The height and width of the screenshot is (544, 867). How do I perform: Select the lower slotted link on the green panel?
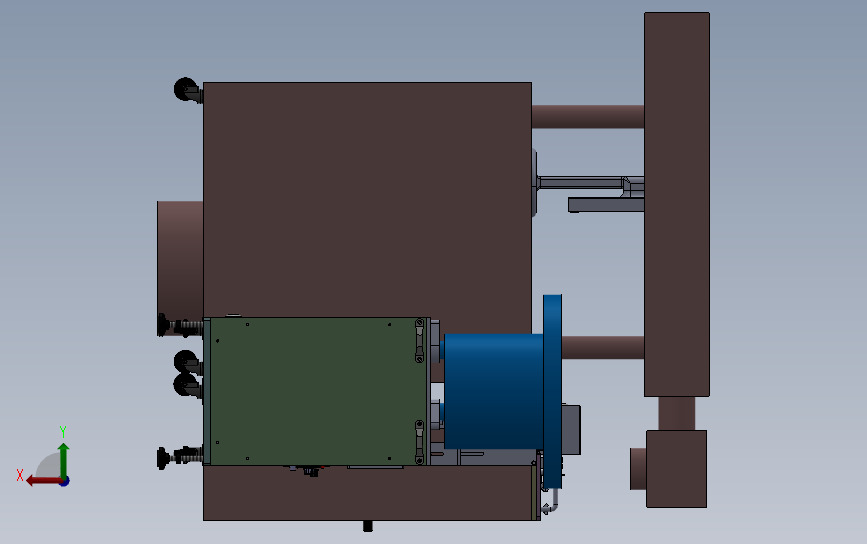(x=419, y=442)
